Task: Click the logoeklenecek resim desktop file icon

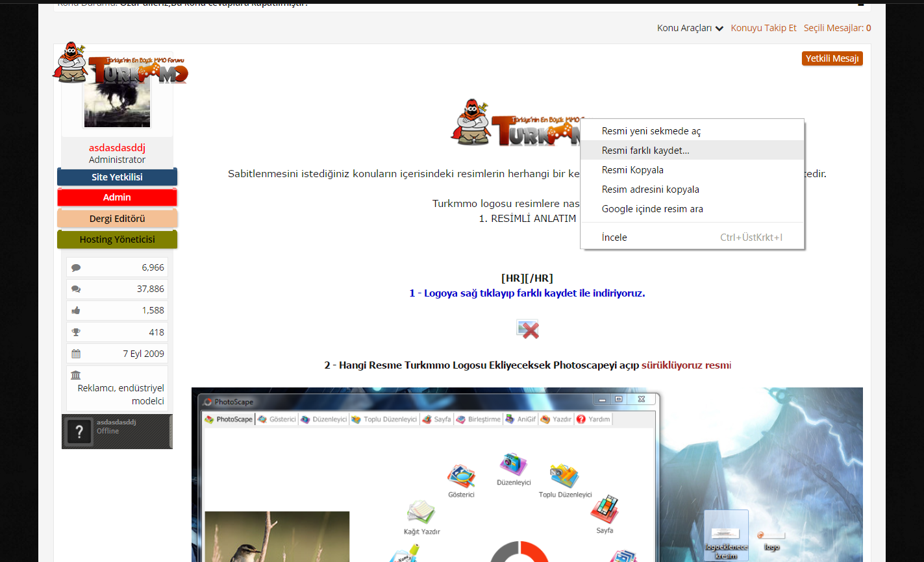Action: [726, 535]
